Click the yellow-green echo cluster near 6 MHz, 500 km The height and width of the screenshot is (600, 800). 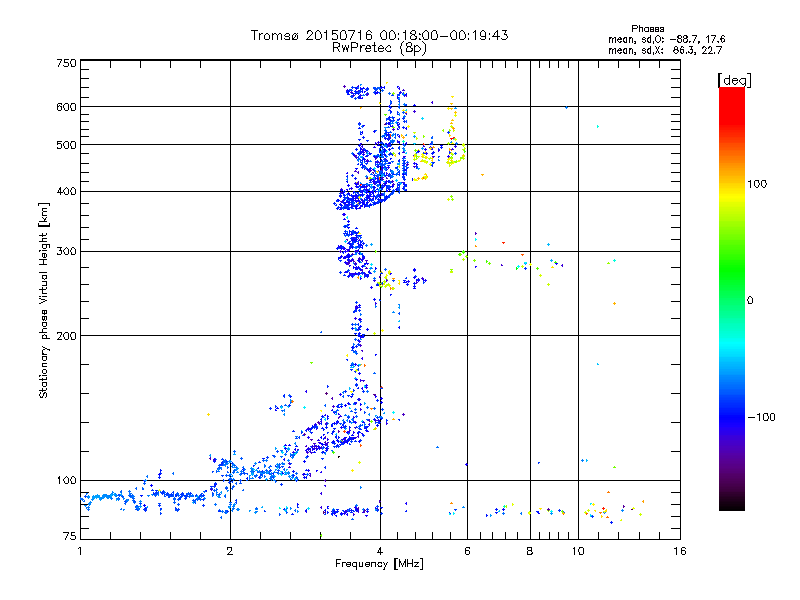(x=454, y=156)
